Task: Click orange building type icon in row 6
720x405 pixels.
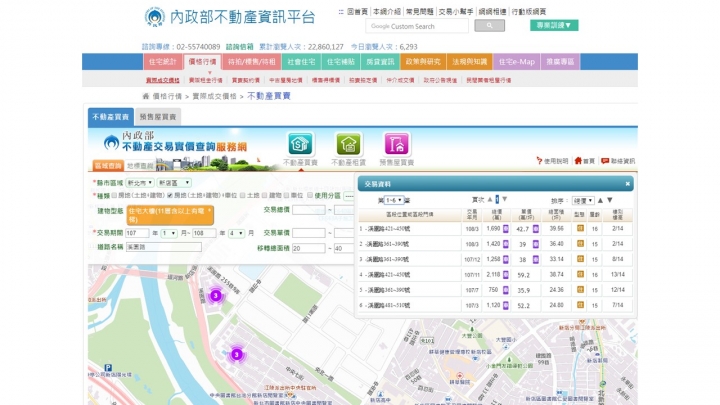Action: [x=580, y=304]
